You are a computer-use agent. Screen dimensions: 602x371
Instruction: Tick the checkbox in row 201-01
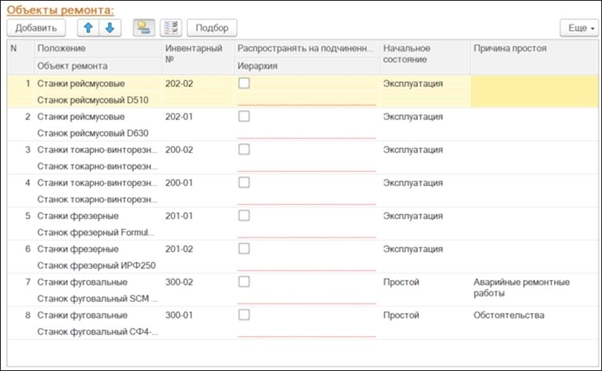pyautogui.click(x=244, y=215)
